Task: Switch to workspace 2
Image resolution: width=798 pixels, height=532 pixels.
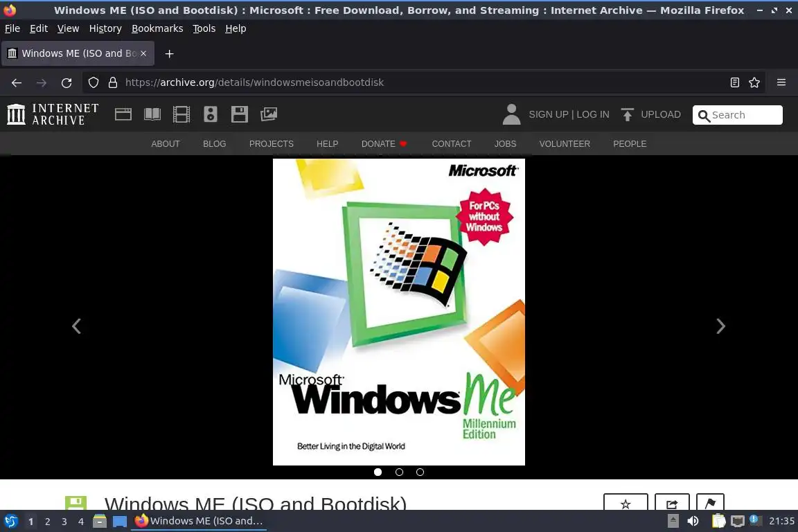Action: point(47,522)
